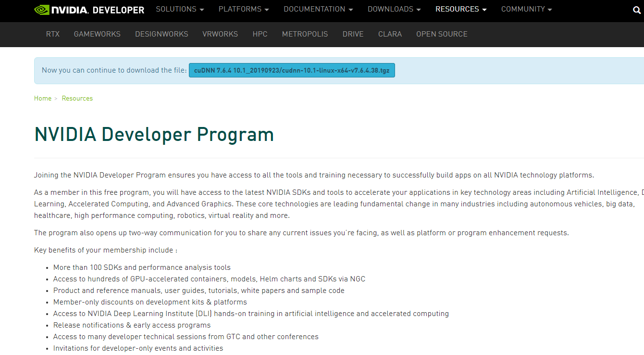Click 'Now you can continue to download' text
644x355 pixels.
114,70
